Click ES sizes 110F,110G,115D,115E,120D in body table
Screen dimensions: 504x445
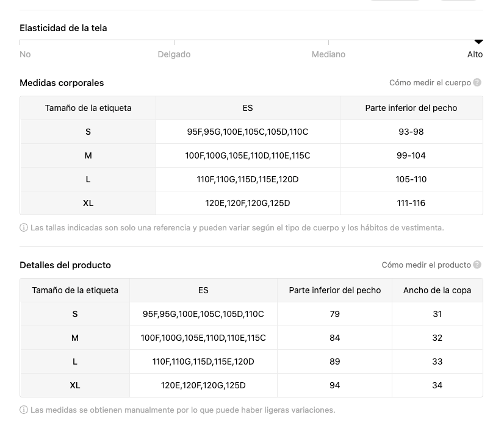[247, 179]
